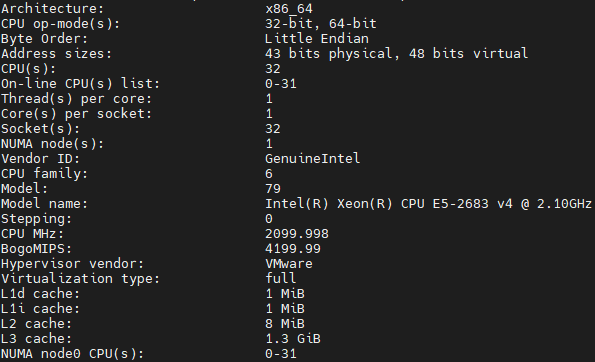Click the Address sizes value line
This screenshot has width=595, height=362.
tap(397, 54)
